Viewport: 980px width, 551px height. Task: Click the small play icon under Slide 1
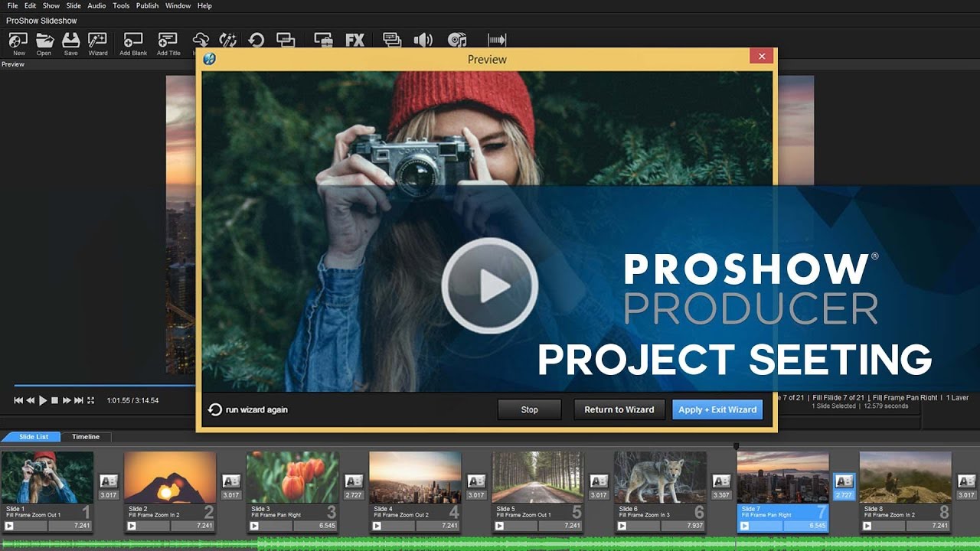click(x=9, y=526)
